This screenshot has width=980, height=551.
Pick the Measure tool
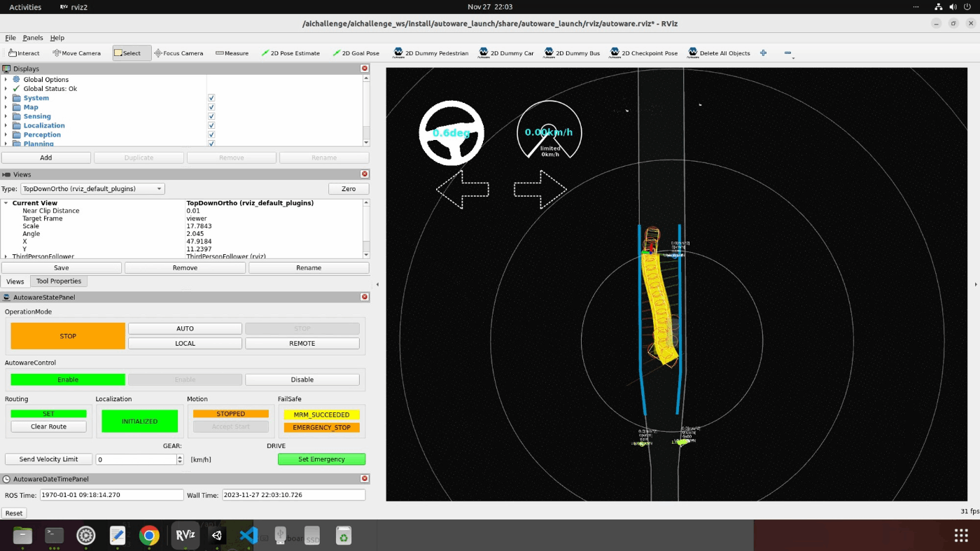[x=232, y=53]
